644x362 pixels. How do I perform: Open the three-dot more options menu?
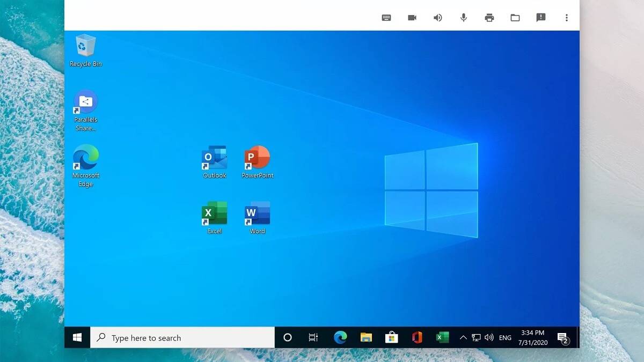(566, 18)
